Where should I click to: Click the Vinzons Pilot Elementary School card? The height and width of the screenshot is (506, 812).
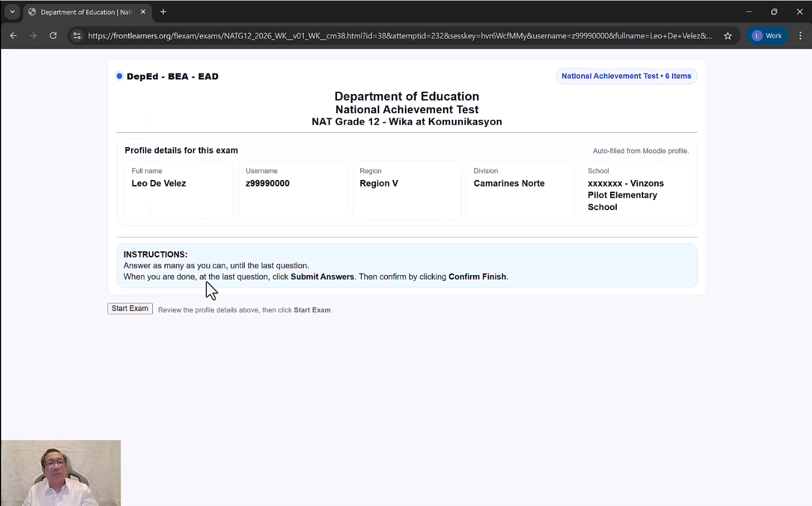tap(635, 189)
